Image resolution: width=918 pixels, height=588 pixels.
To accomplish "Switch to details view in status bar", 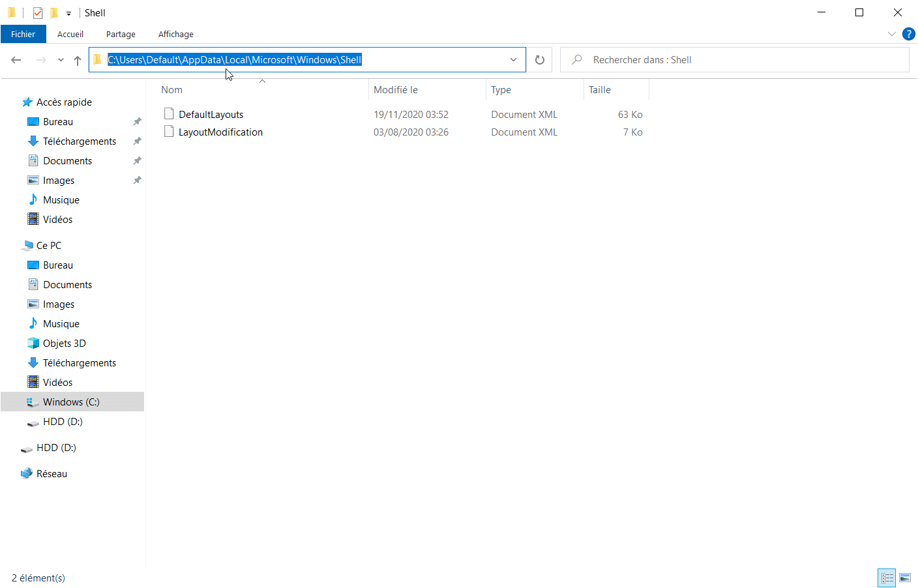I will pos(887,578).
